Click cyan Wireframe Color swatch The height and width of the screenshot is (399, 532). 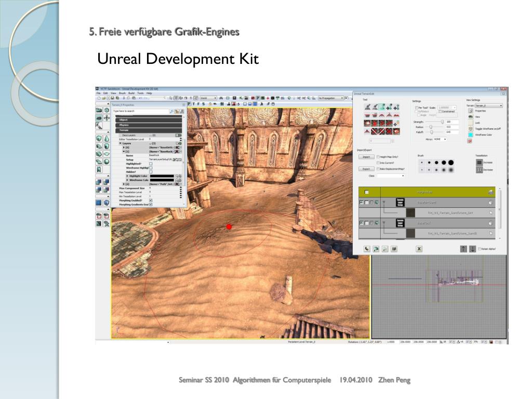pyautogui.click(x=471, y=135)
